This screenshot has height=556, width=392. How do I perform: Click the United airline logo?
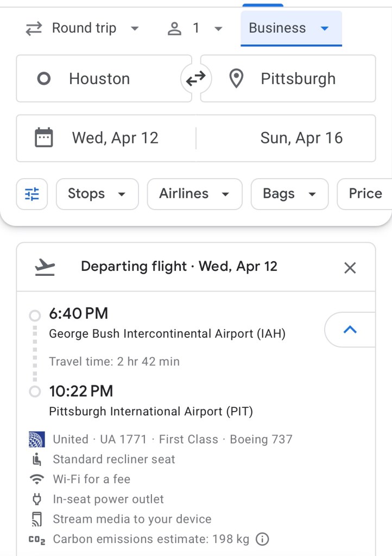pos(36,439)
